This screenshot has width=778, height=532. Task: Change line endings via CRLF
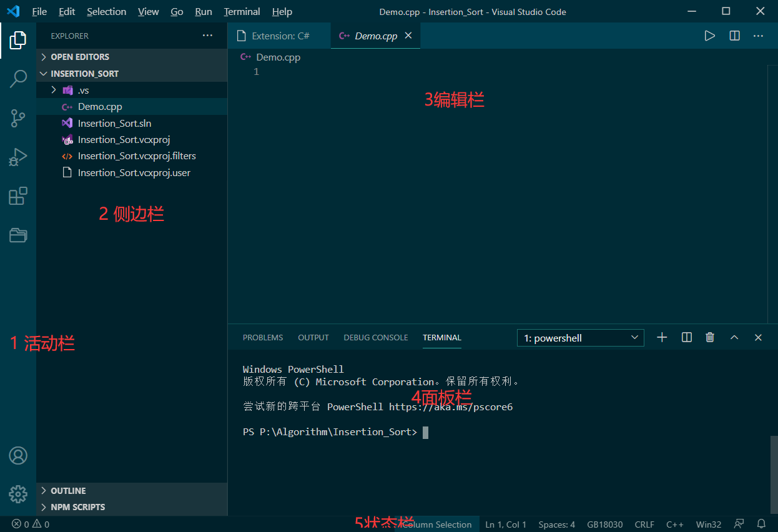pos(645,525)
